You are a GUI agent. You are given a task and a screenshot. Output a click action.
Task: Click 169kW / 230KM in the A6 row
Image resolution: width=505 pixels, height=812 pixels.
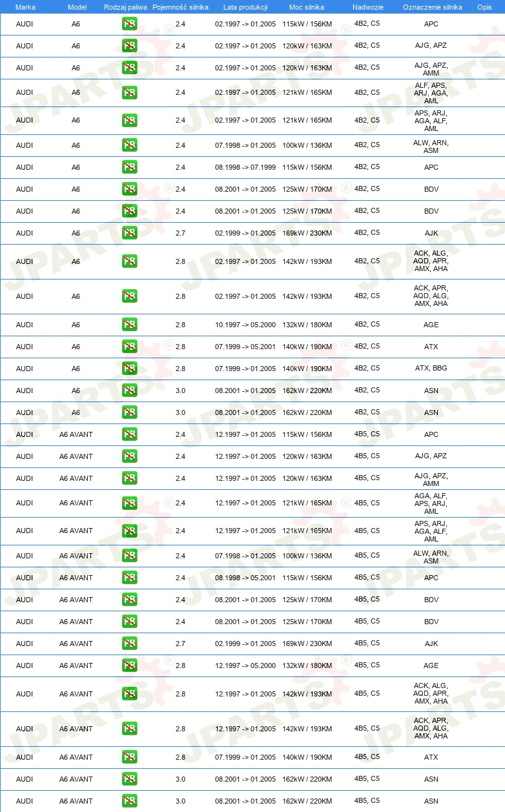pos(307,233)
